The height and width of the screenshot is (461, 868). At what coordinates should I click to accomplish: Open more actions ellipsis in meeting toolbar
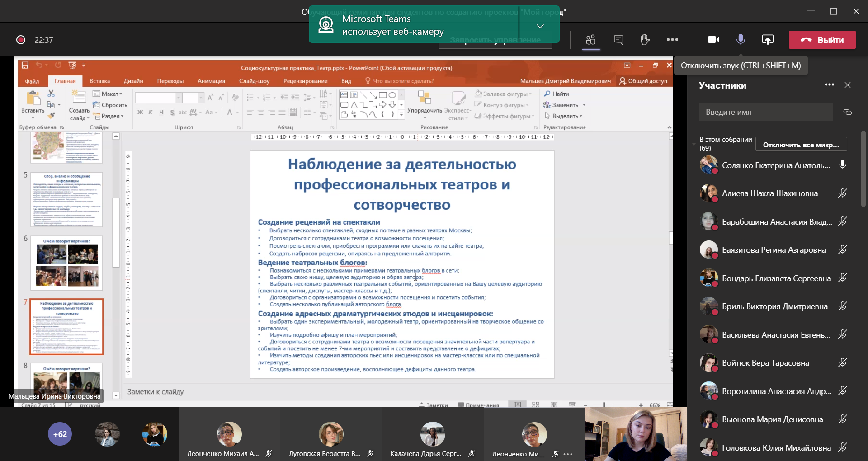672,40
